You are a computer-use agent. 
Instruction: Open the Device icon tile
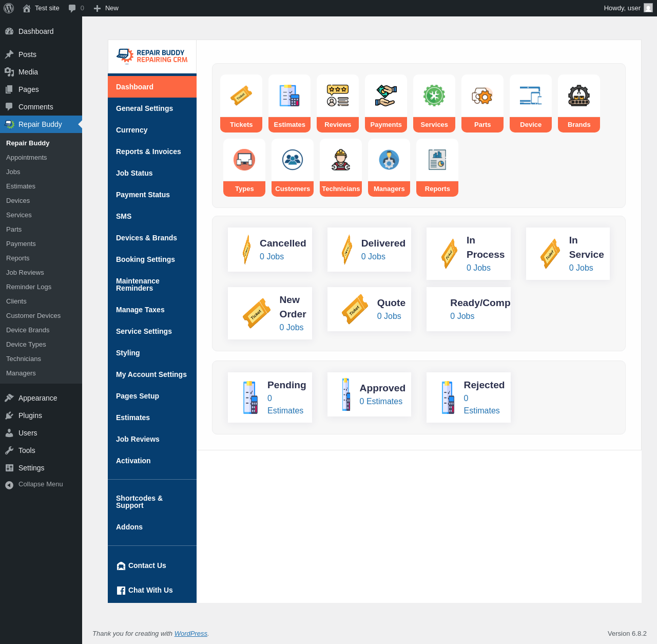point(531,103)
